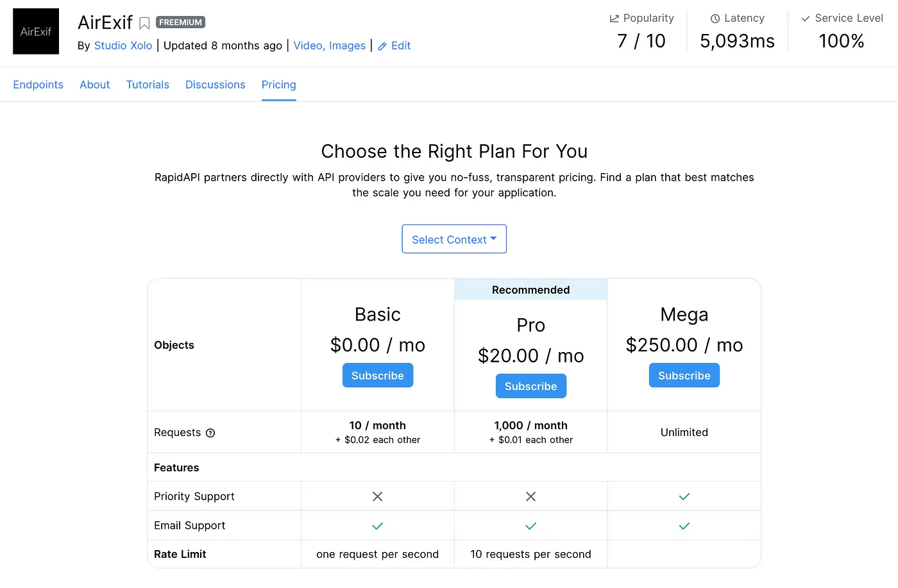Screen dimensions: 898x588
Task: Subscribe to the Mega plan
Action: tap(684, 376)
